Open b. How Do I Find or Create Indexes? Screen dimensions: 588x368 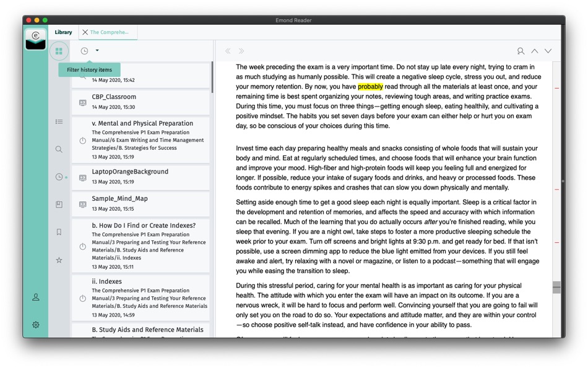(141, 245)
